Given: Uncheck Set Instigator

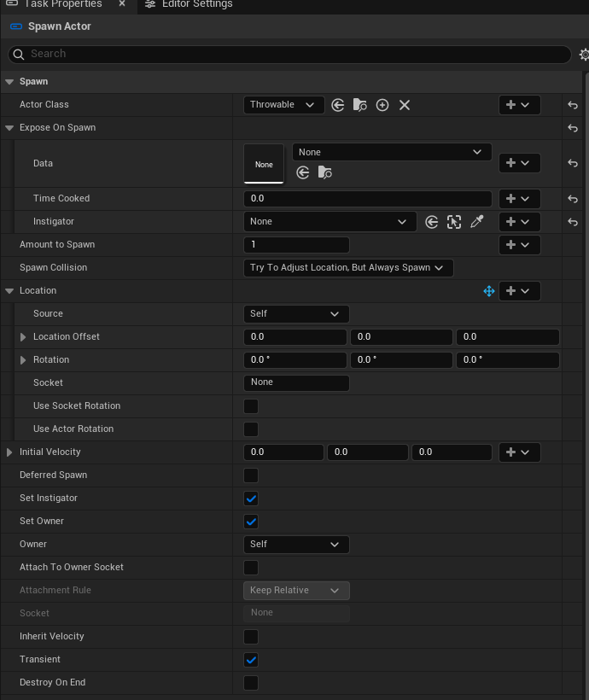Looking at the screenshot, I should click(251, 499).
